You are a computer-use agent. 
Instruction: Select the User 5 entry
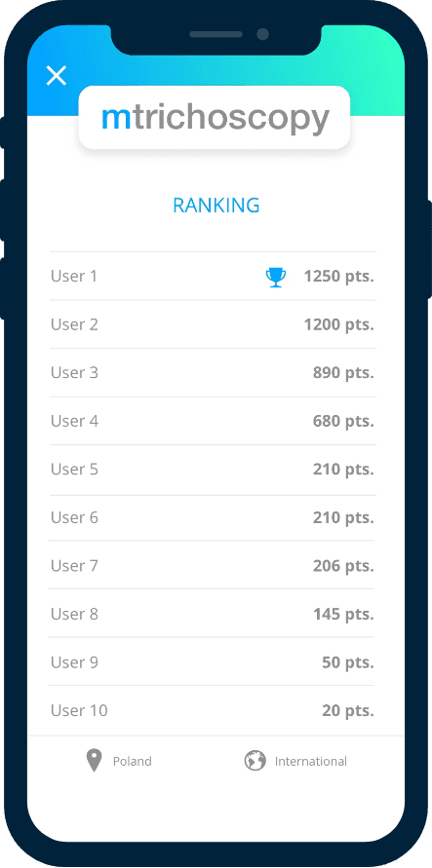[213, 470]
